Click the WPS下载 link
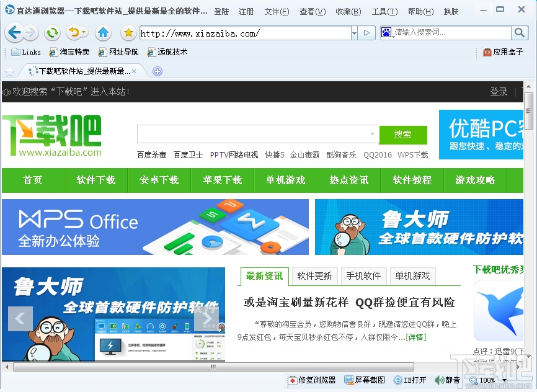 413,155
